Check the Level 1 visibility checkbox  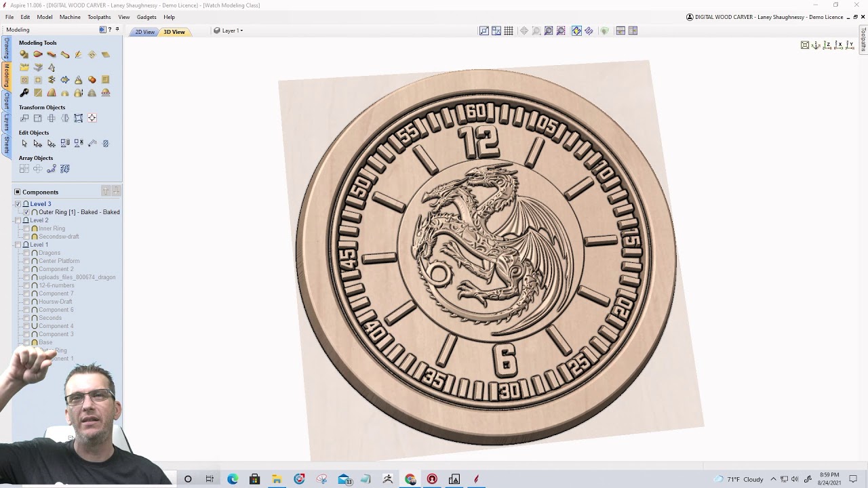[18, 245]
